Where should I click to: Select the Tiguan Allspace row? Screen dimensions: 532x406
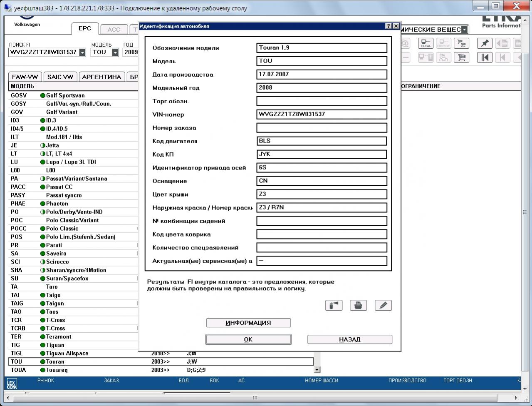coord(161,353)
